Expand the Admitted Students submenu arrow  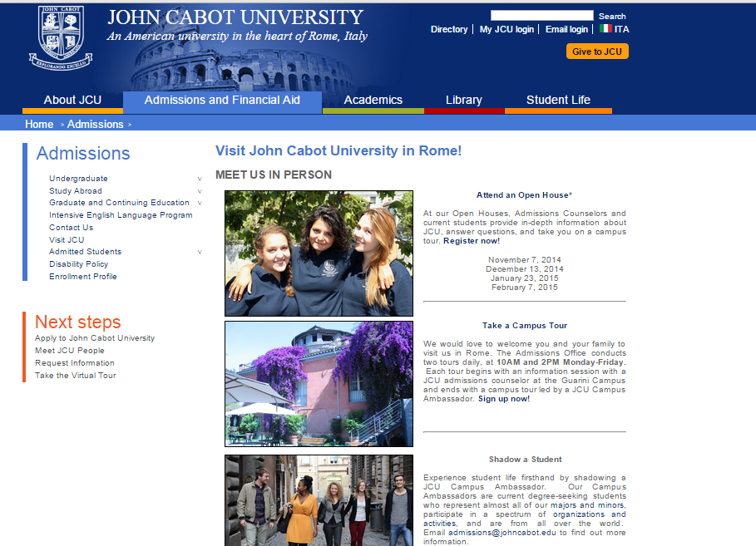click(200, 252)
